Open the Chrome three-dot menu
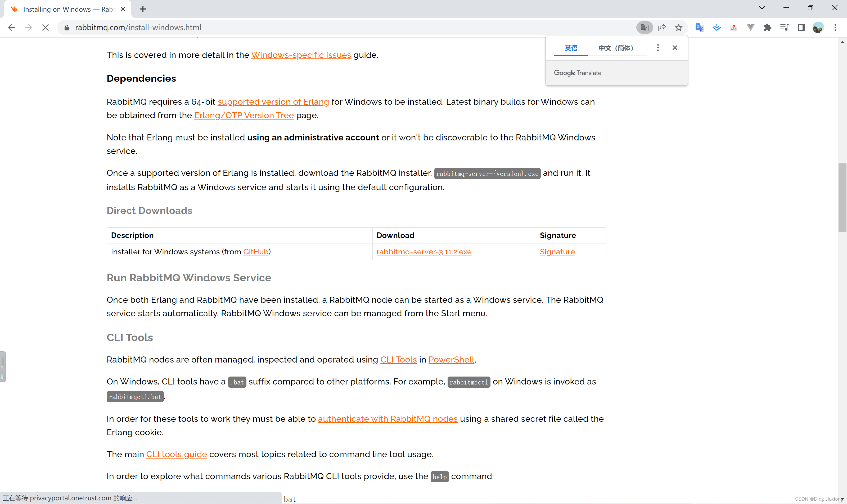847x504 pixels. click(x=835, y=28)
